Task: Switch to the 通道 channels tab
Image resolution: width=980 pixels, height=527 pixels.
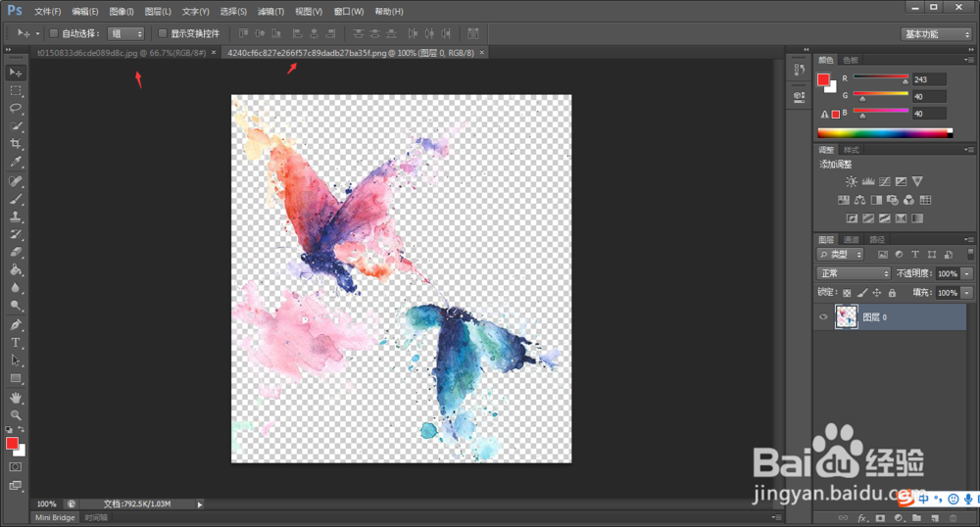Action: (852, 239)
